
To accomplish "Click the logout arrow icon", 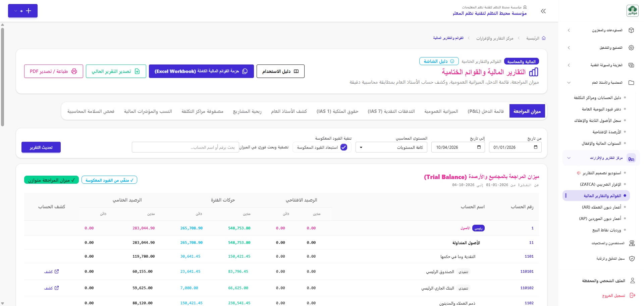I will [633, 295].
